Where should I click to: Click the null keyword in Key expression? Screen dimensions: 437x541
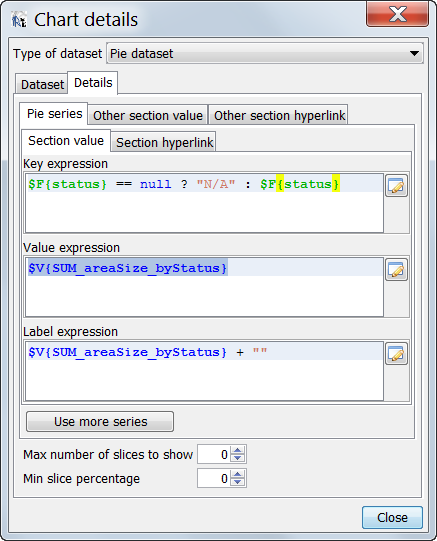tap(156, 184)
